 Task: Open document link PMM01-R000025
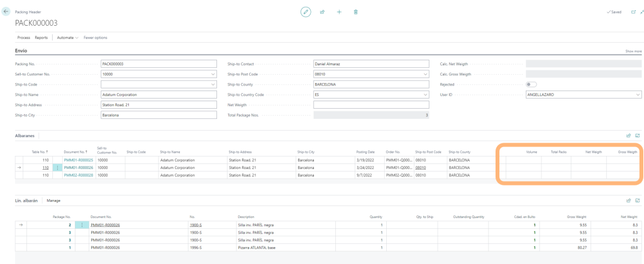coord(78,160)
